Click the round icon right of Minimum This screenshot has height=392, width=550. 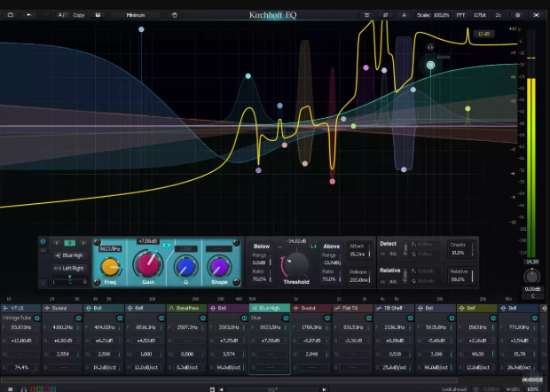coord(175,15)
